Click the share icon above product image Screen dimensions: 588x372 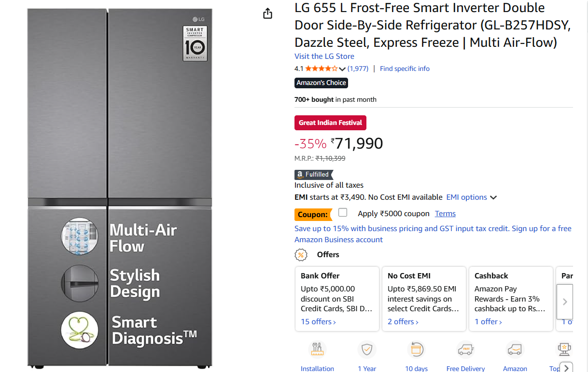268,14
